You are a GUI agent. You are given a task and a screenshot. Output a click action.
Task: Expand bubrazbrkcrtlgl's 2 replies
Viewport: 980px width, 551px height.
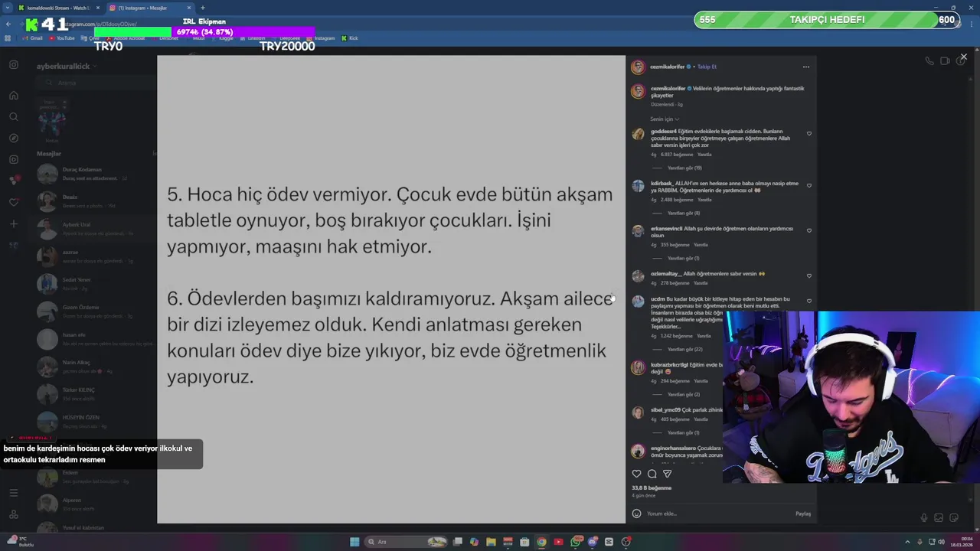tap(683, 394)
